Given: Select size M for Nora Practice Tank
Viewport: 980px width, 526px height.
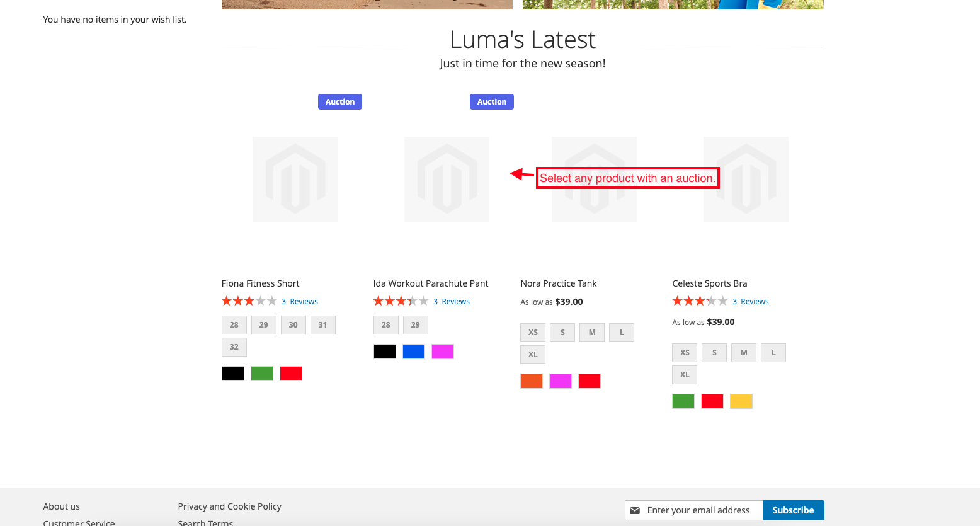Looking at the screenshot, I should (x=591, y=333).
